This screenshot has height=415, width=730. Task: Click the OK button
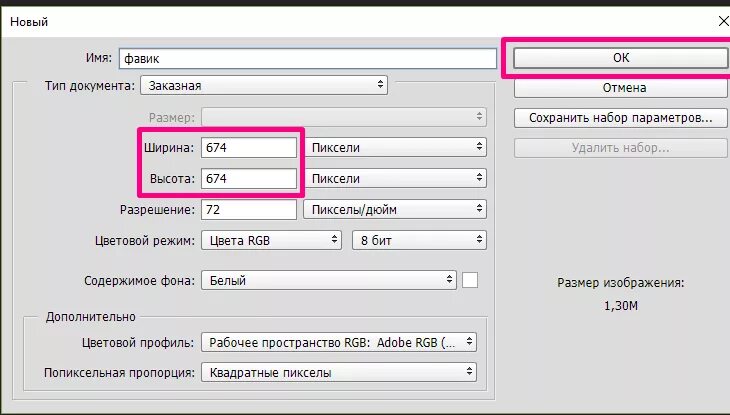click(x=621, y=58)
